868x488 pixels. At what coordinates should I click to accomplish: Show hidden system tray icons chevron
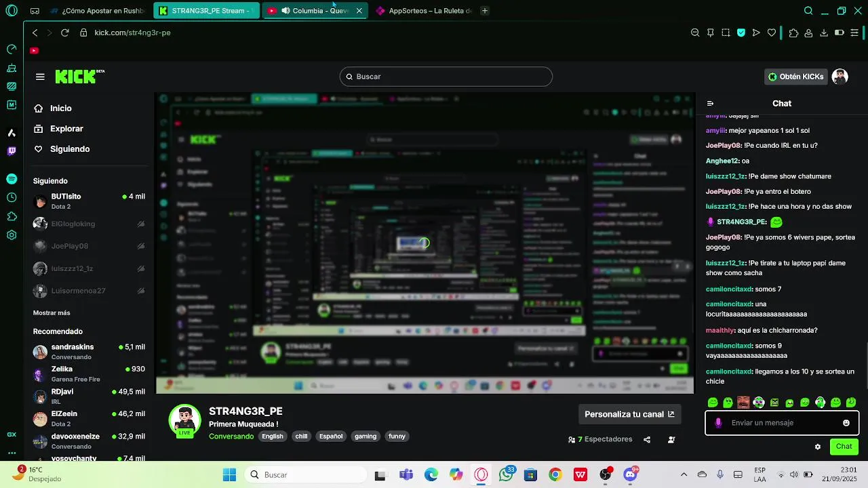pos(684,475)
